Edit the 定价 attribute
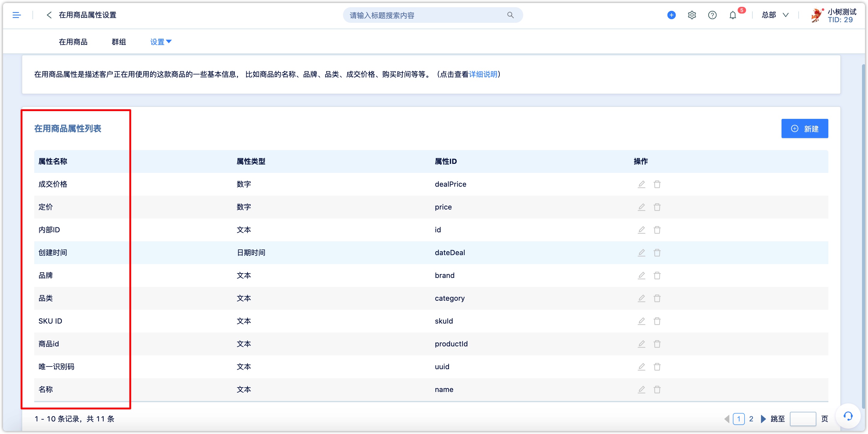 641,207
